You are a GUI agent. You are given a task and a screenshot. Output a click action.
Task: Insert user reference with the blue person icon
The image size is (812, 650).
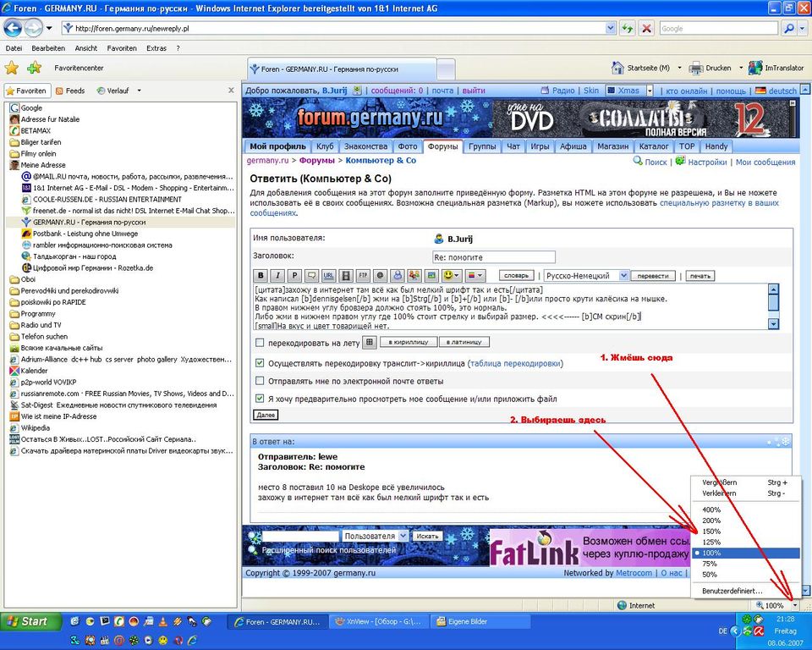398,276
